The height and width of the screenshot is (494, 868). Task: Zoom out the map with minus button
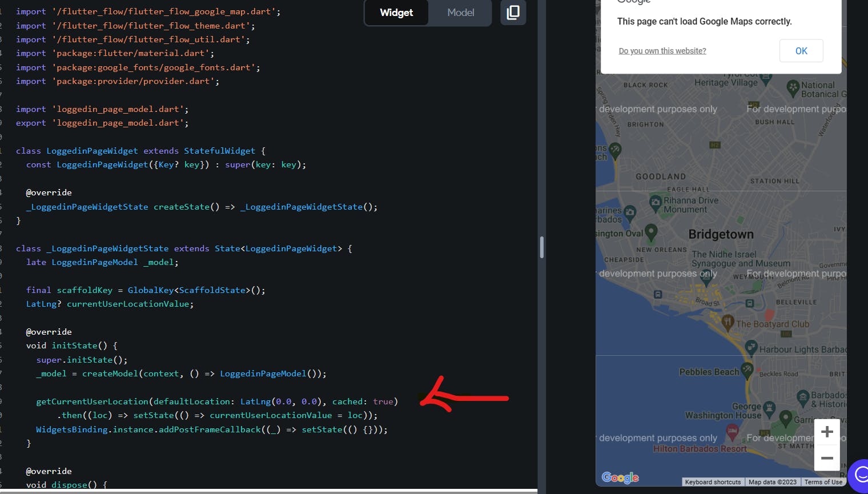826,458
